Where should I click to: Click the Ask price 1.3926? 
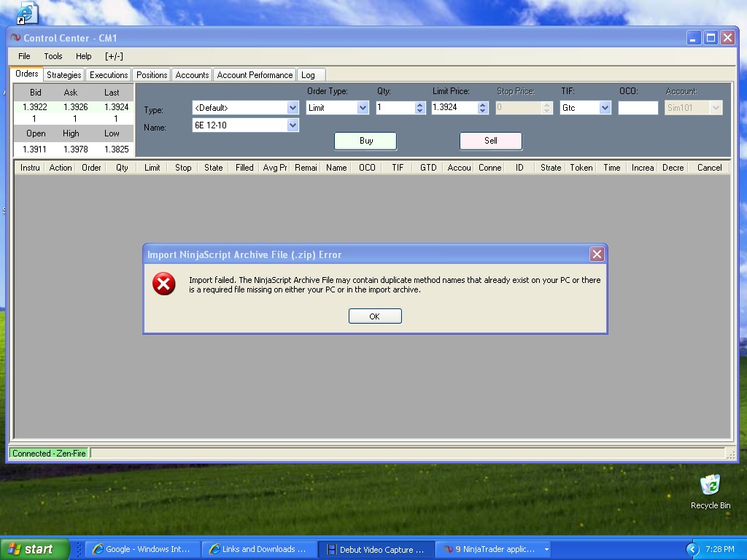pyautogui.click(x=75, y=107)
